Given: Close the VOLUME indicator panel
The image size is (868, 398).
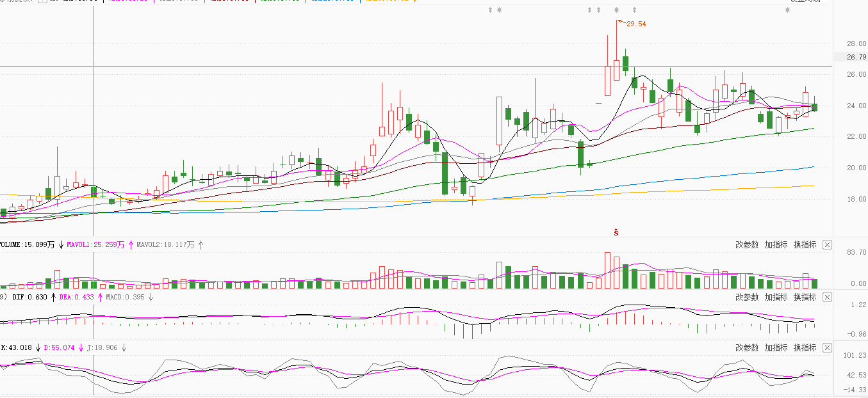Looking at the screenshot, I should (827, 244).
